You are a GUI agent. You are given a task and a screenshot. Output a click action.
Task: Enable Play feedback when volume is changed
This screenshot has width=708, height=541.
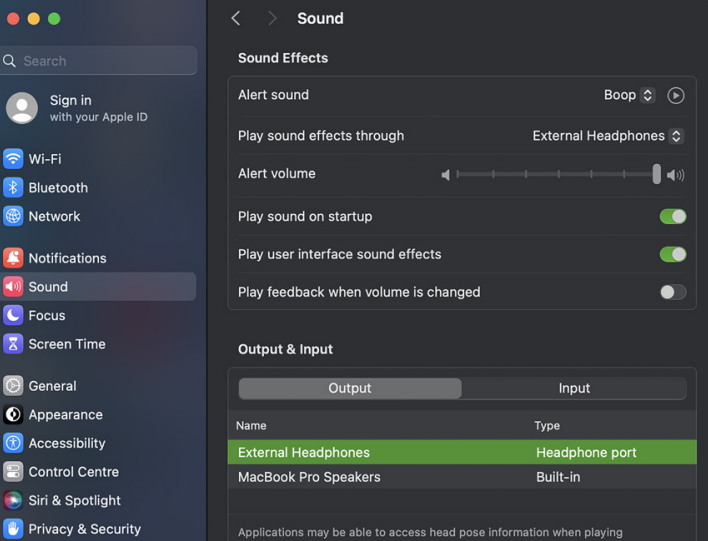(673, 292)
